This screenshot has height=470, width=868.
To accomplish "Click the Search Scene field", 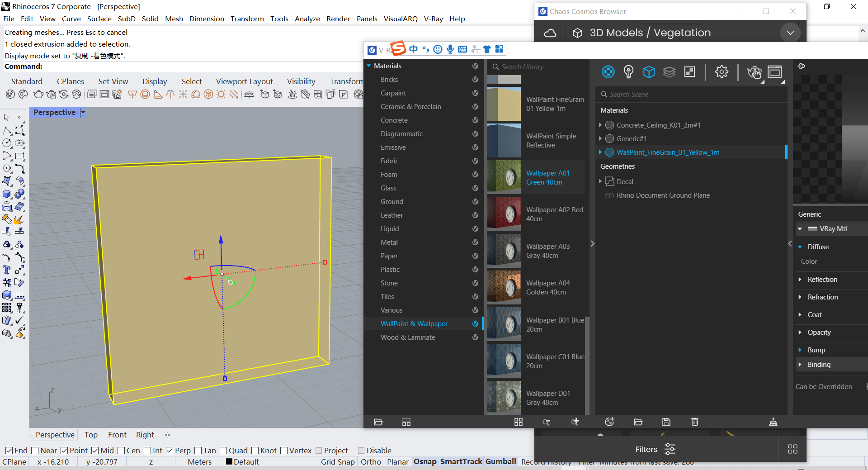I will coord(691,94).
